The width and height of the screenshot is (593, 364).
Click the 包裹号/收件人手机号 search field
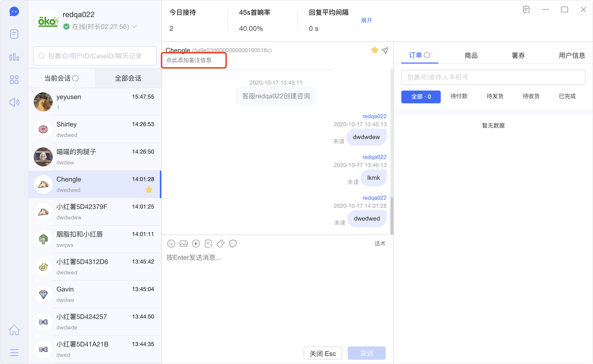click(493, 77)
